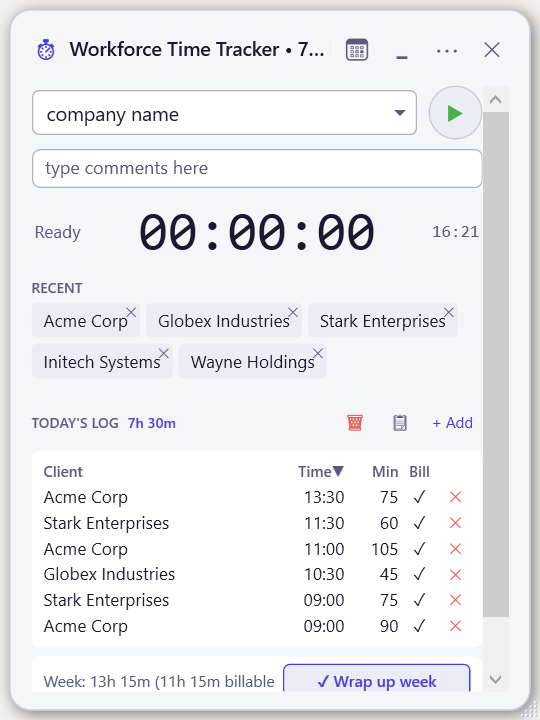Remove Globex Industries from recent list

[293, 312]
